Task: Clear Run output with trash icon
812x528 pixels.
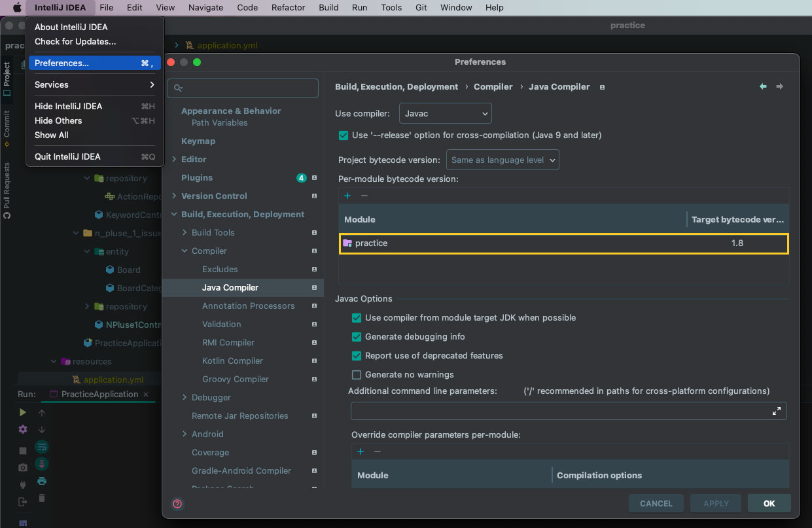Action: pos(42,498)
